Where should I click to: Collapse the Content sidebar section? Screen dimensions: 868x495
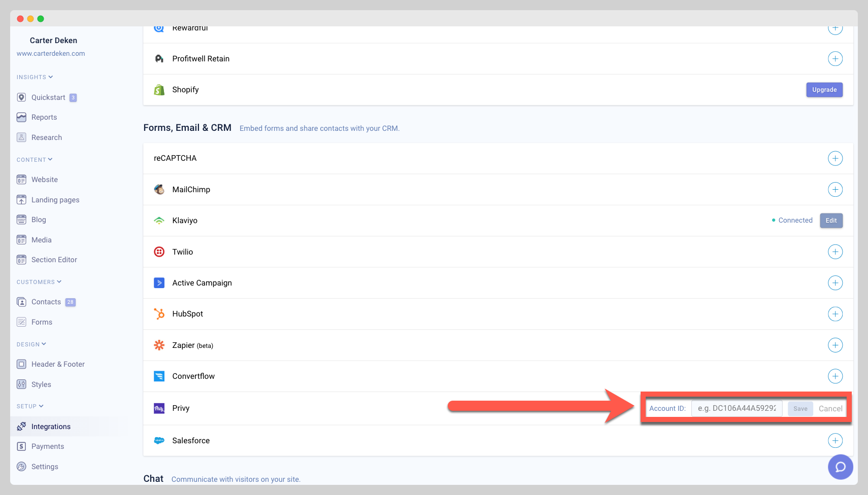[x=35, y=160]
